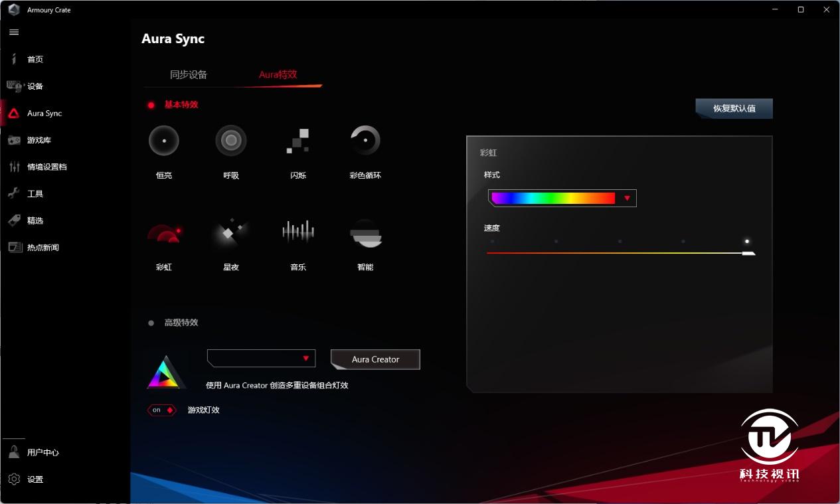Choose the 星夜 starry night effect icon
The image size is (840, 504).
click(x=231, y=233)
